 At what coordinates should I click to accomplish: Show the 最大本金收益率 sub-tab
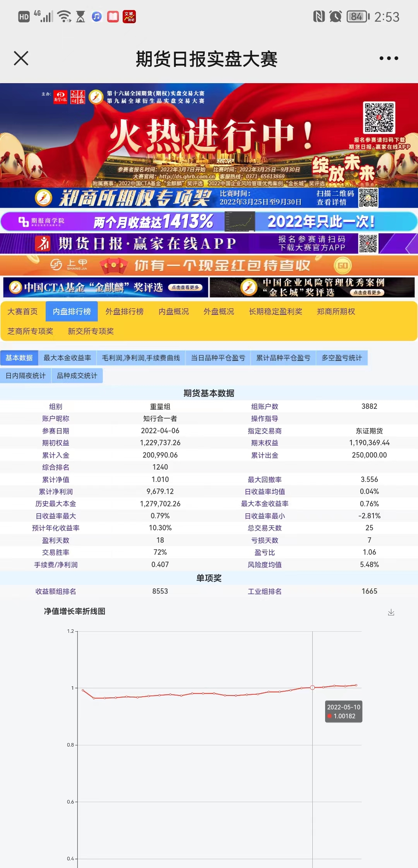point(67,358)
